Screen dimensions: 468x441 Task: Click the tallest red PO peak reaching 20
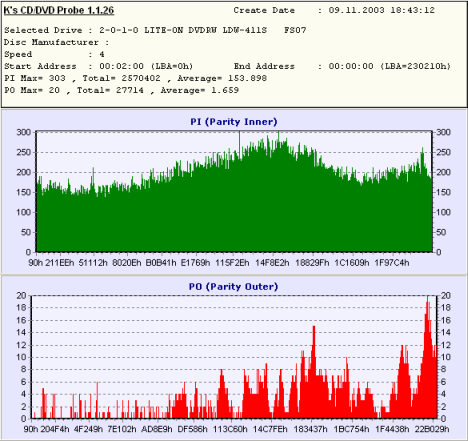428,357
